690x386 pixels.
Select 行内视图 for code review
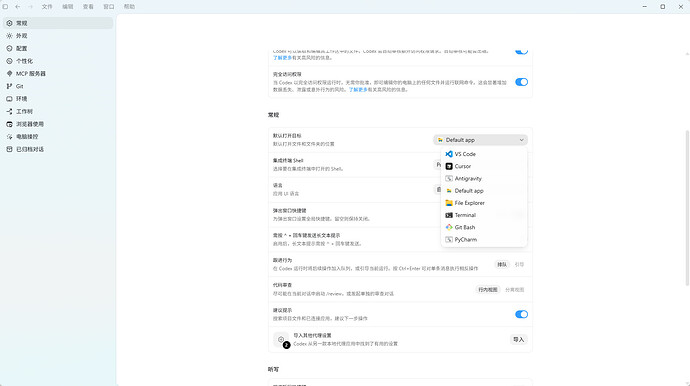click(488, 290)
